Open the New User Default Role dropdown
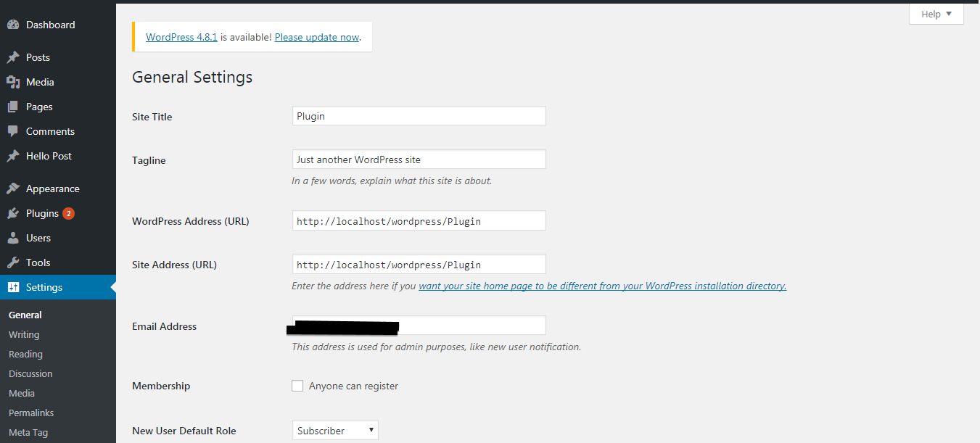Screen dimensions: 980x443 click(335, 431)
